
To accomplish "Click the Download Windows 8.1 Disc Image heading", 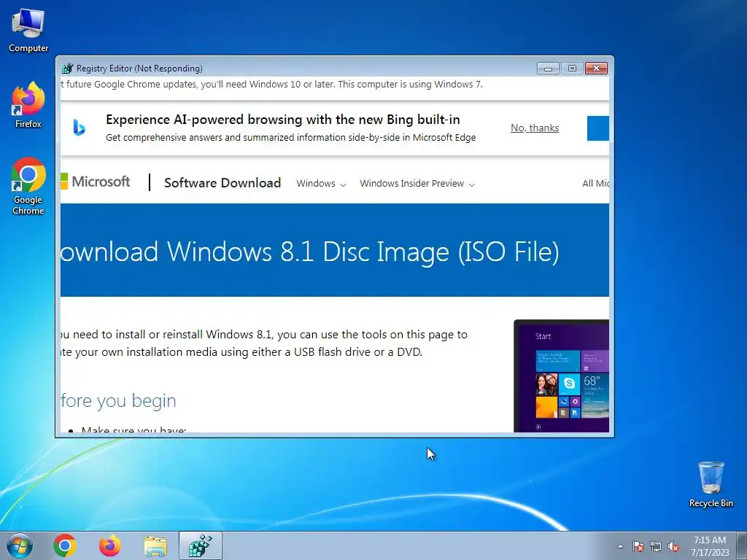I will [x=310, y=252].
